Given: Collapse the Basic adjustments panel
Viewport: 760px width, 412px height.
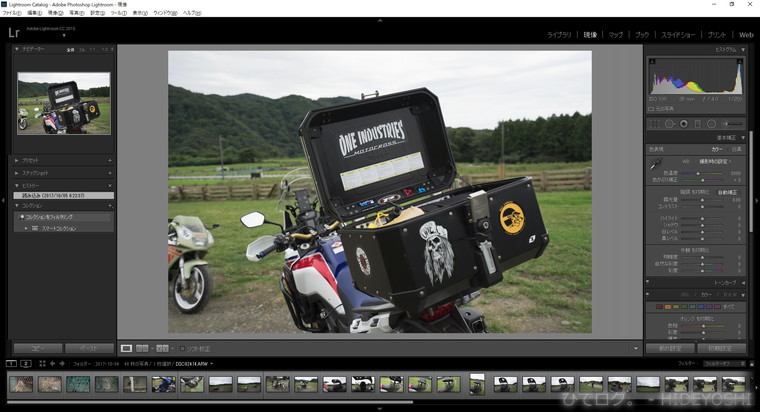Looking at the screenshot, I should (x=744, y=138).
